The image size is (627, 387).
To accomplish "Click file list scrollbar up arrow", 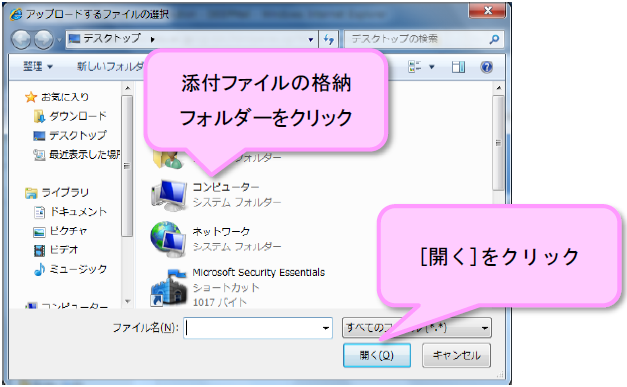I will click(498, 88).
